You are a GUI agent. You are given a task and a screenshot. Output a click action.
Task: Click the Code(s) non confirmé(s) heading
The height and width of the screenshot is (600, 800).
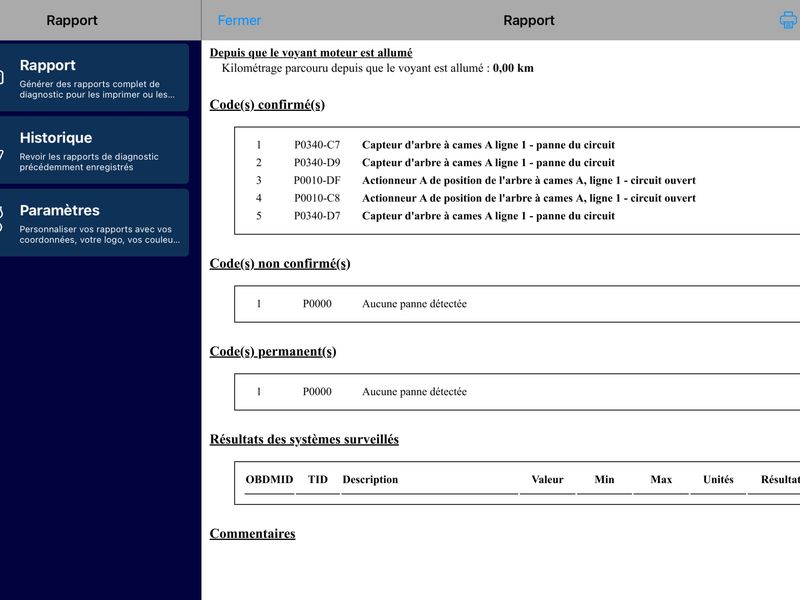(x=280, y=264)
